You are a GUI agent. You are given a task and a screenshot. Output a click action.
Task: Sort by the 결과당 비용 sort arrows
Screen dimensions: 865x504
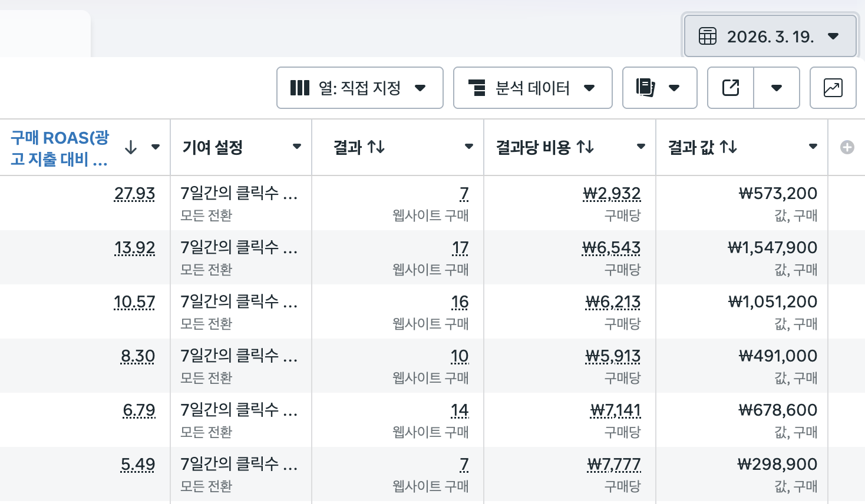point(585,147)
